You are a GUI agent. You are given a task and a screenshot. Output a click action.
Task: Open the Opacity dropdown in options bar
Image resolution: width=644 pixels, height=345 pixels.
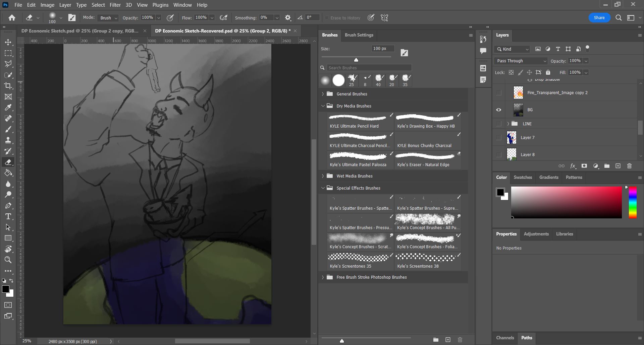coord(159,18)
